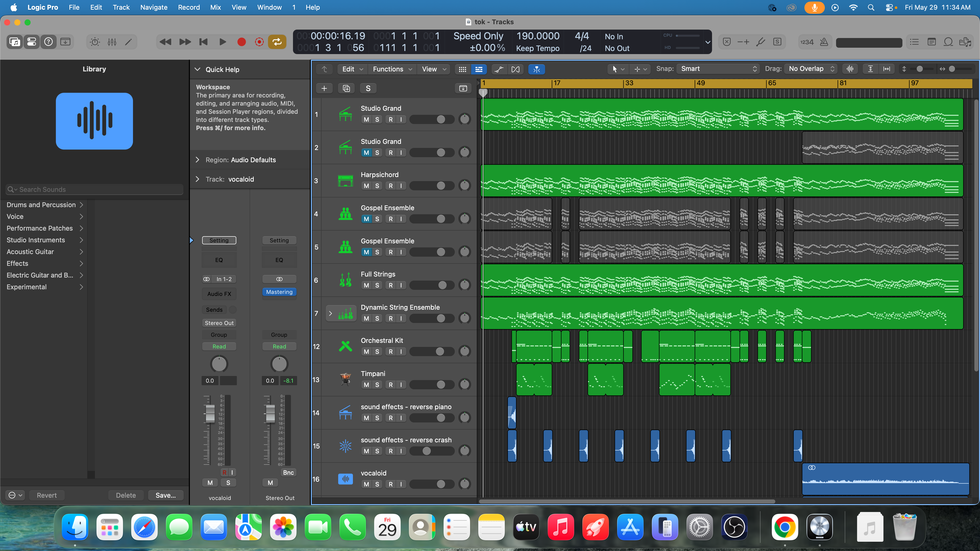
Task: Open the Mix menu
Action: click(x=215, y=7)
